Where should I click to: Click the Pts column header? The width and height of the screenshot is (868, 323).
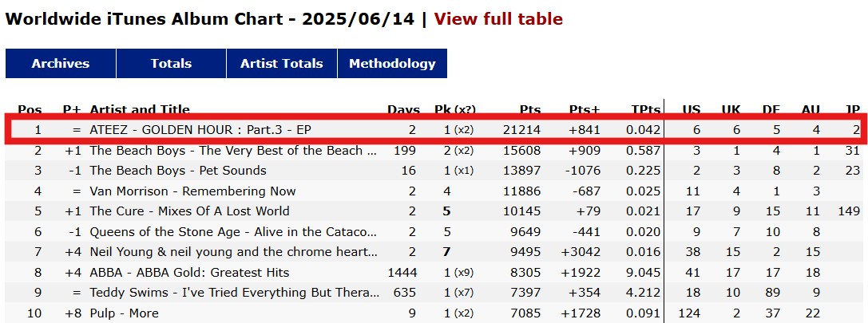coord(529,109)
